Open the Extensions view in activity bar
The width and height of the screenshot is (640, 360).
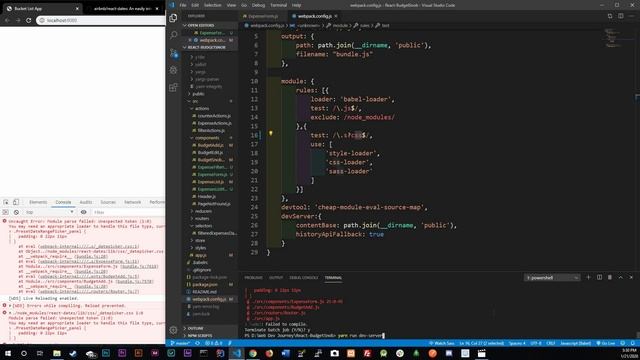(173, 87)
